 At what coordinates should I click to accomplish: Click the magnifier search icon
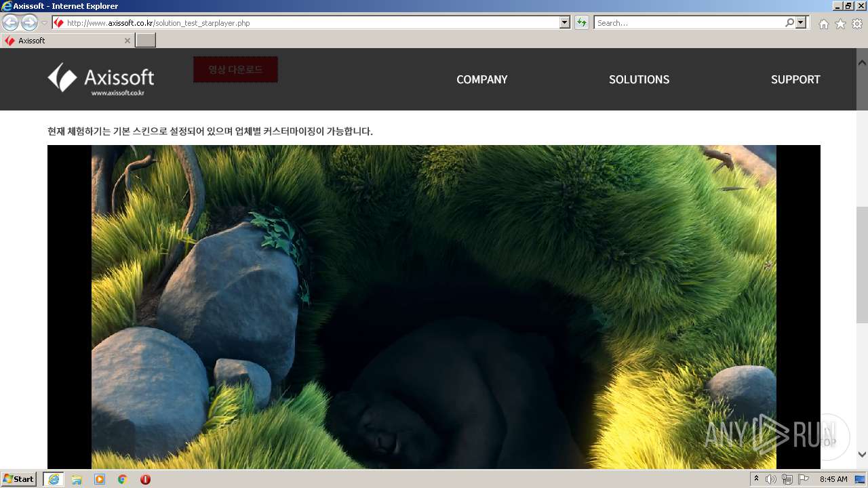coord(789,22)
